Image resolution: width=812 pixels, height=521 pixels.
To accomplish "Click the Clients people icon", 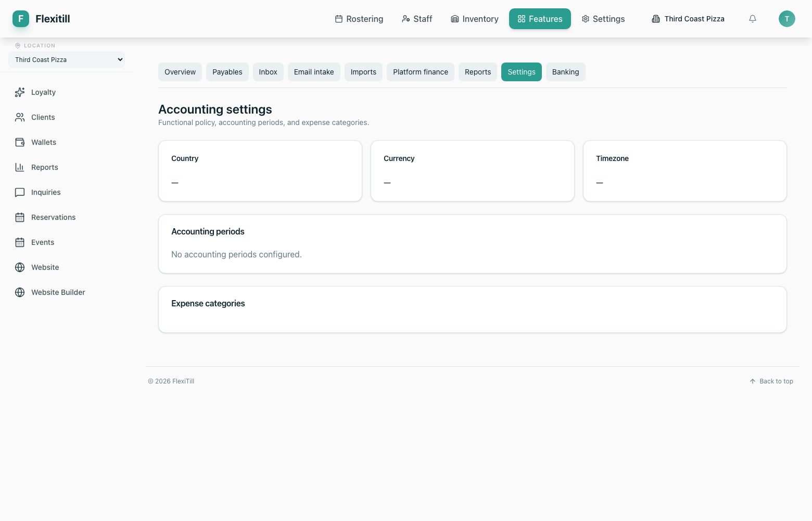I will tap(20, 117).
